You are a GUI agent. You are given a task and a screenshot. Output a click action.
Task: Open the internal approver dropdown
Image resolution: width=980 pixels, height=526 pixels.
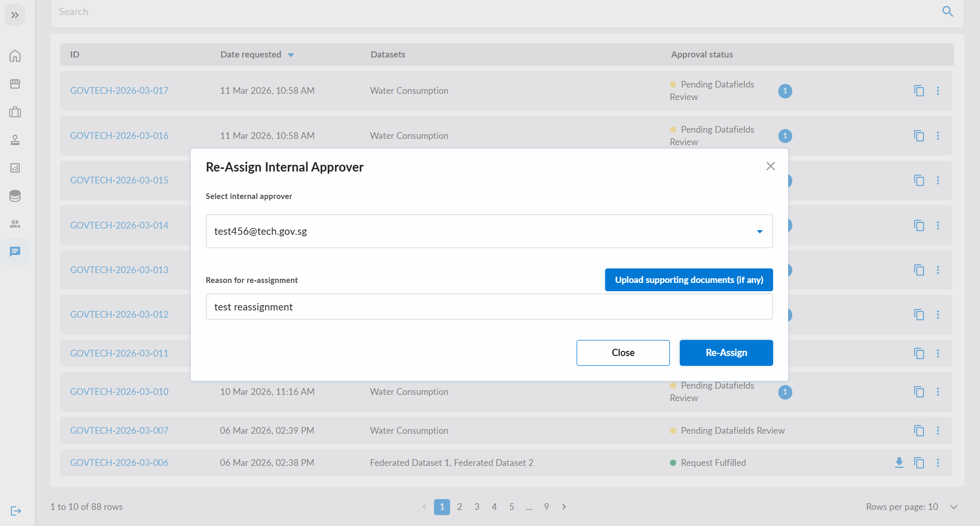point(489,231)
